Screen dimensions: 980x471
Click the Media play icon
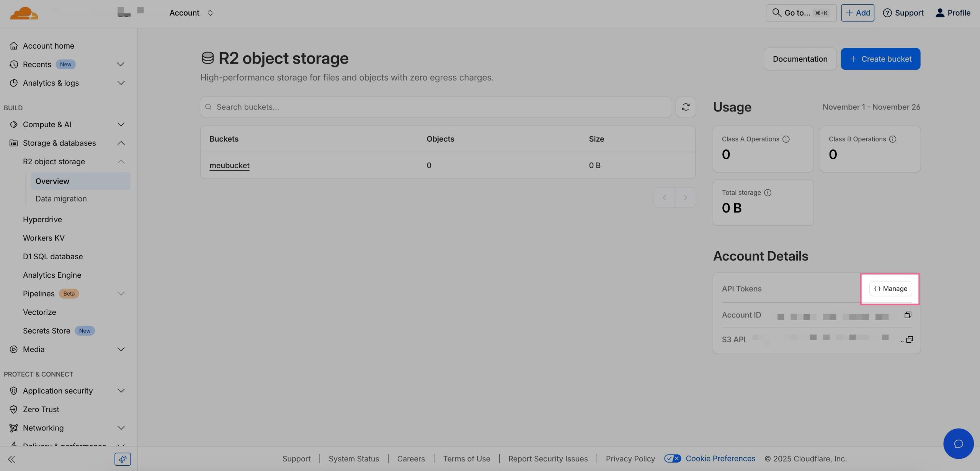(14, 349)
